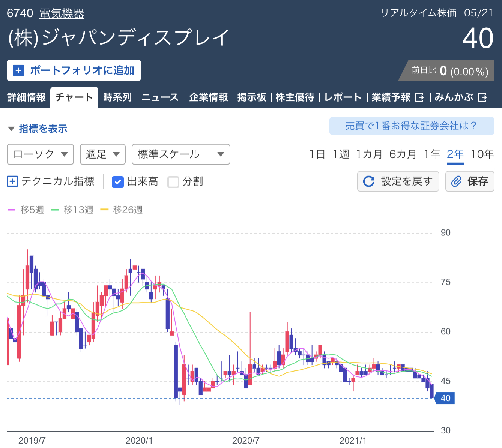Open the 掲示板 tab

(252, 97)
